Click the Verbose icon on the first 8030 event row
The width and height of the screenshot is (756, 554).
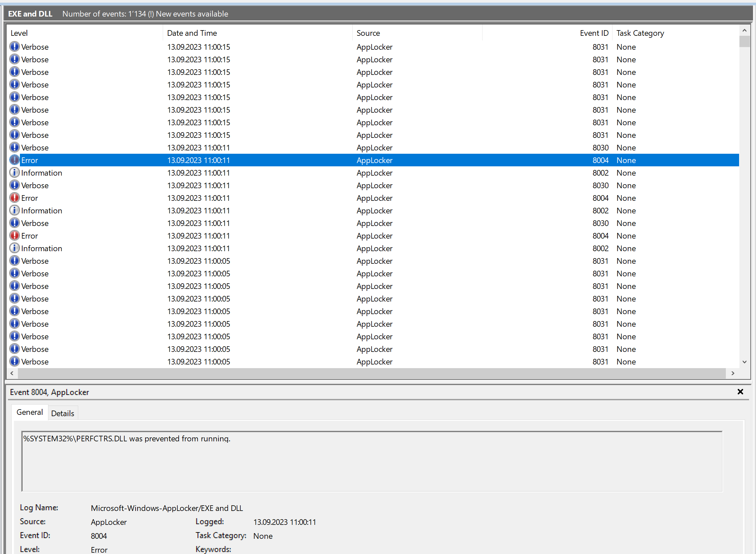tap(14, 147)
